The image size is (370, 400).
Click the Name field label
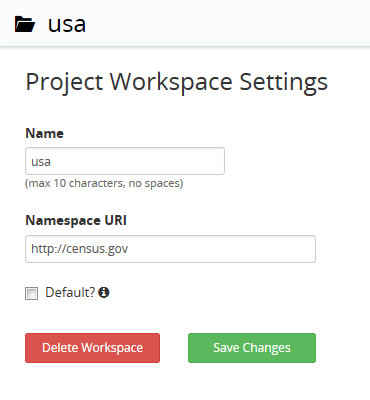click(44, 133)
